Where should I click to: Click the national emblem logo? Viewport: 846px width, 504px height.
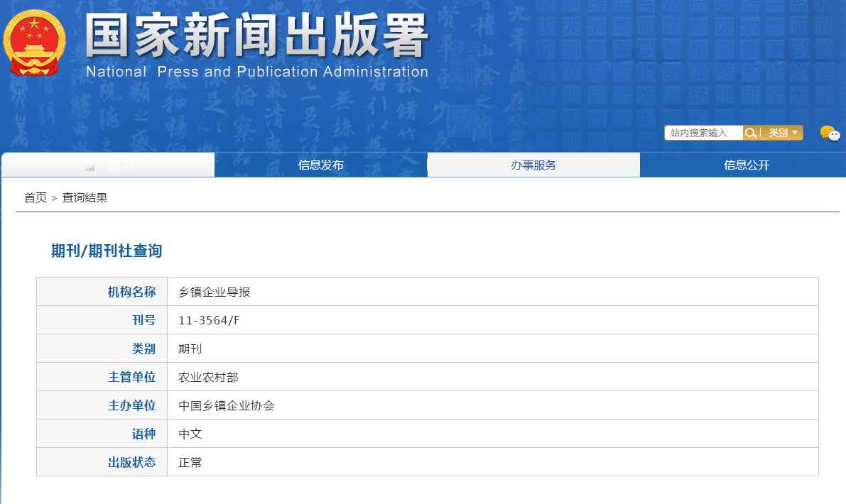click(x=34, y=43)
